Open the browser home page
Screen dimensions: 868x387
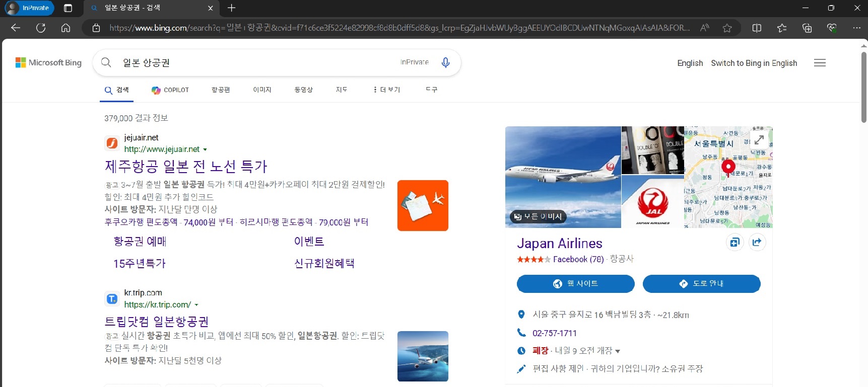pyautogui.click(x=65, y=28)
